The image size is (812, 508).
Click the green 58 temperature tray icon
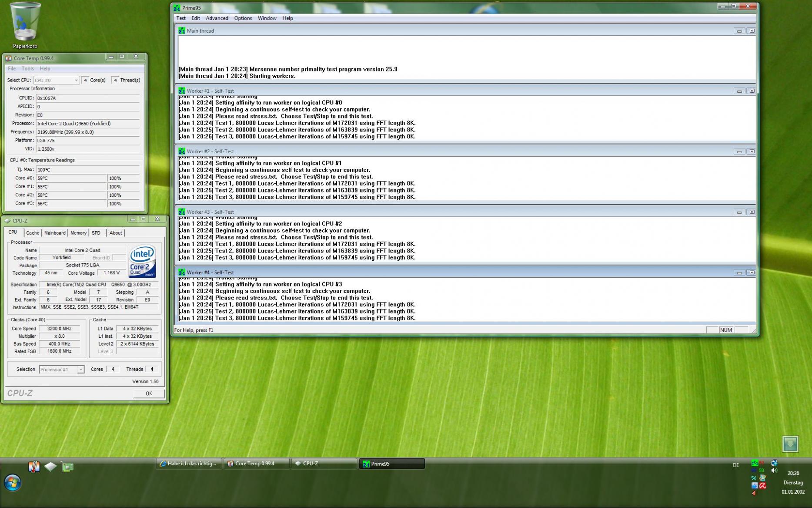coord(762,470)
